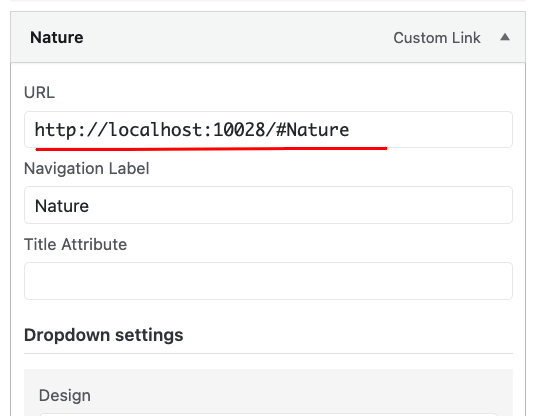Click the empty Title Attribute field

268,281
